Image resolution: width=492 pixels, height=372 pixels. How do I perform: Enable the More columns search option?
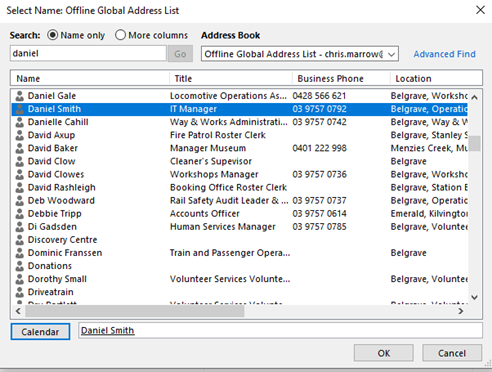pyautogui.click(x=120, y=35)
